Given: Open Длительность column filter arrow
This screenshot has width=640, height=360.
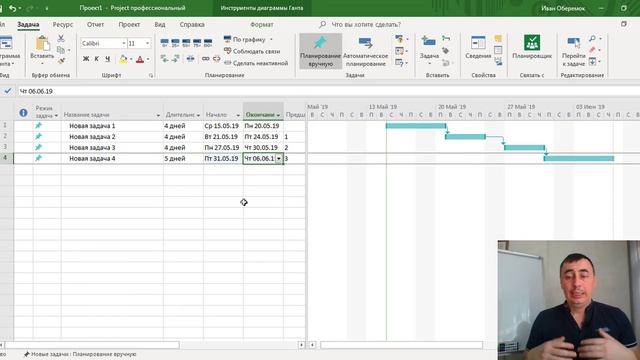Looking at the screenshot, I should [198, 116].
